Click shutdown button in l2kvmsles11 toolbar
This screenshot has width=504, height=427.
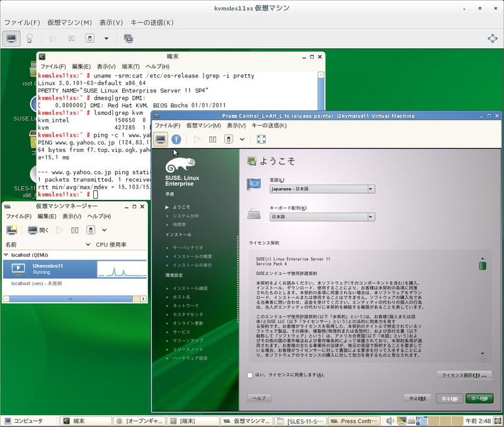[229, 139]
